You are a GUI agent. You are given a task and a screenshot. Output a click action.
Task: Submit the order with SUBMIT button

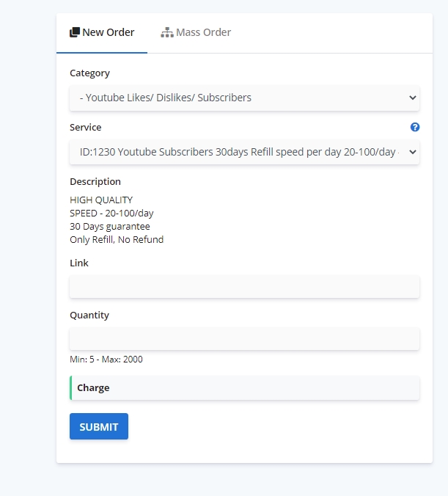coord(99,426)
